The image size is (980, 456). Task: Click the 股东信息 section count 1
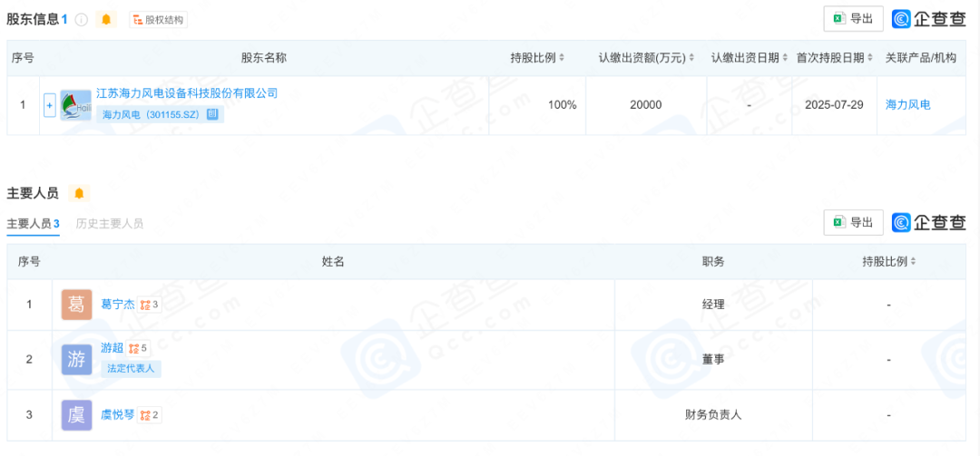pyautogui.click(x=64, y=19)
